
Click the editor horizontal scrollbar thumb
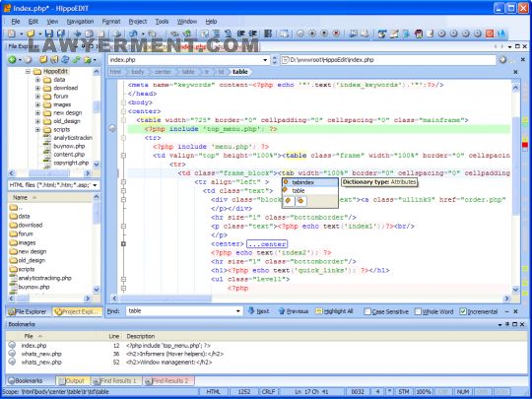[166, 299]
